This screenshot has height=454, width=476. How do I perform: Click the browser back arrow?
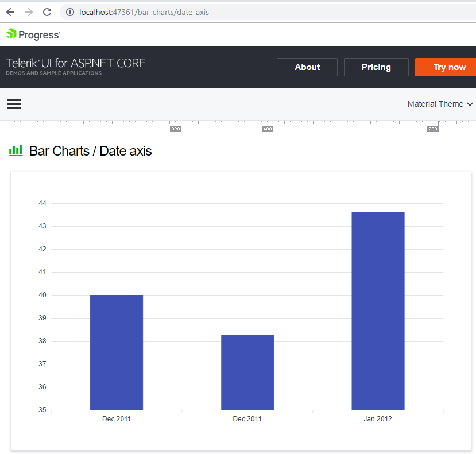(x=10, y=12)
